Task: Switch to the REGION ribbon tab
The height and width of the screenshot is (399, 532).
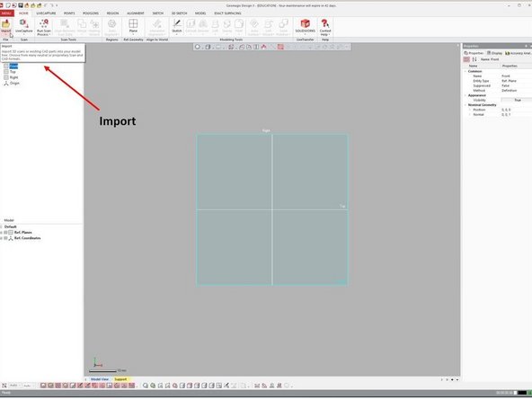Action: click(112, 13)
